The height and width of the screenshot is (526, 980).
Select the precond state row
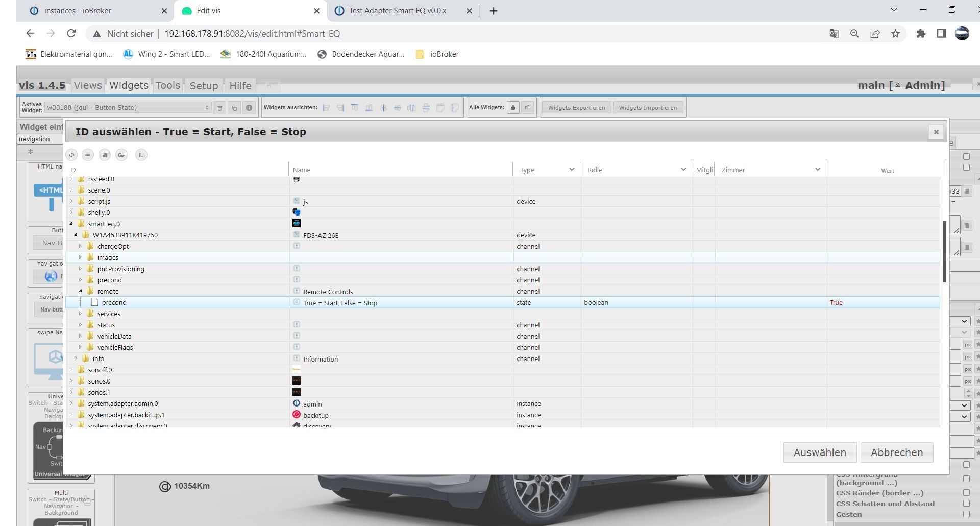click(503, 302)
